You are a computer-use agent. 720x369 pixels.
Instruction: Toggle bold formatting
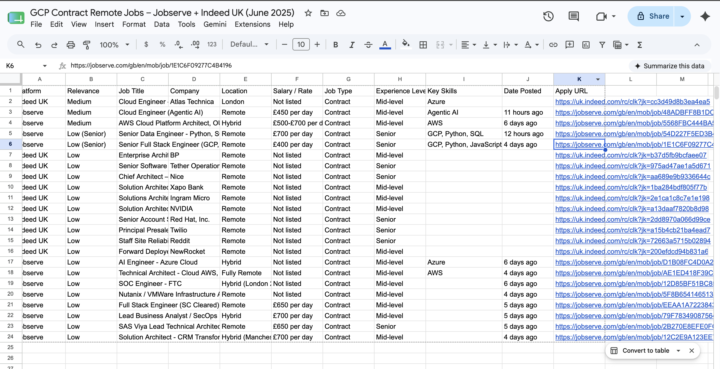click(x=336, y=45)
